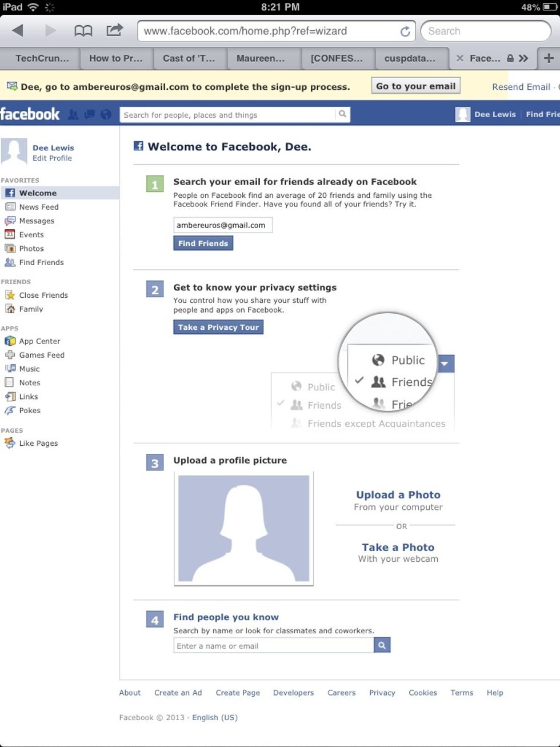Viewport: 560px width, 747px height.
Task: Open Developers footer link
Action: 293,693
